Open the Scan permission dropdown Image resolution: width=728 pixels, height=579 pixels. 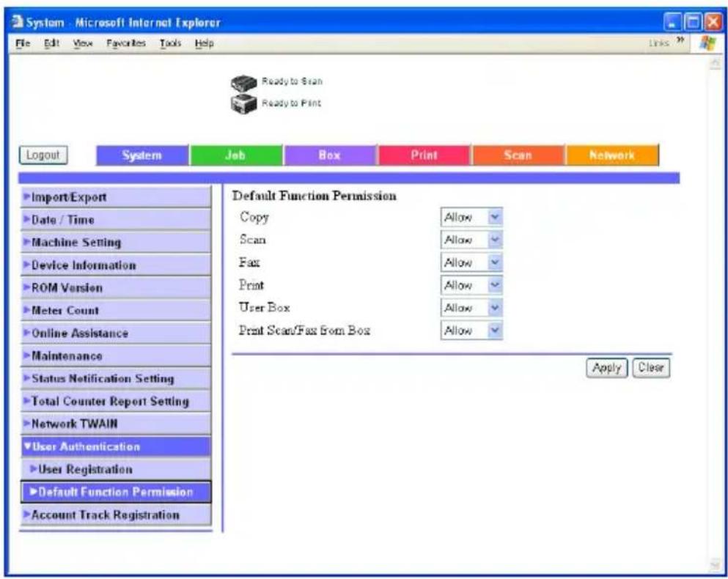[471, 240]
